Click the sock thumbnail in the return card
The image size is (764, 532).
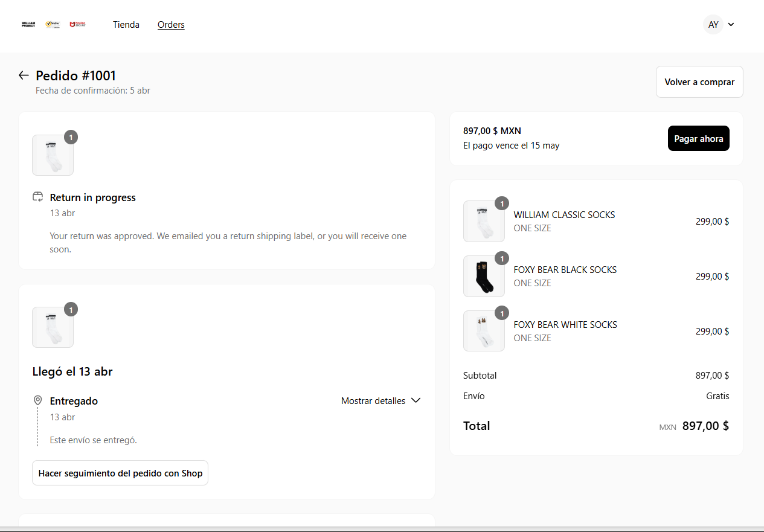pyautogui.click(x=53, y=155)
